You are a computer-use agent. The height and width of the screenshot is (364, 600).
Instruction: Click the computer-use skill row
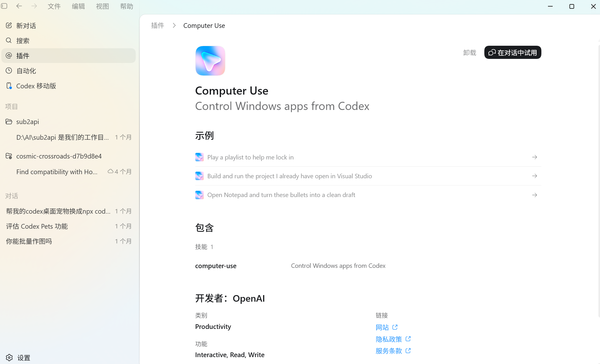point(368,266)
